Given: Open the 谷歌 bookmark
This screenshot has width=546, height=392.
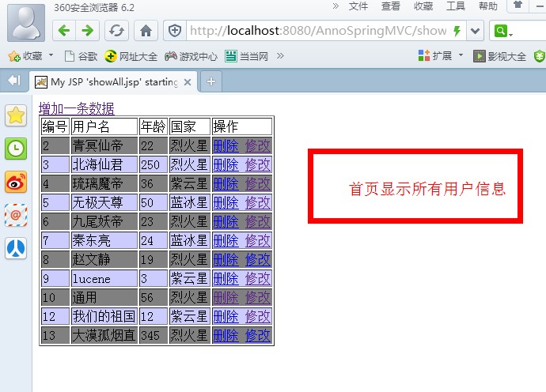Looking at the screenshot, I should click(x=82, y=56).
